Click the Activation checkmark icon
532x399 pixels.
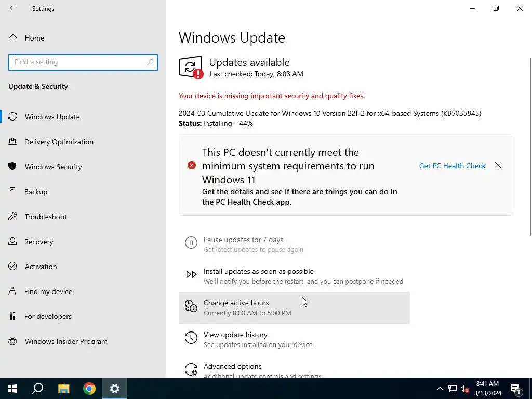[12, 267]
